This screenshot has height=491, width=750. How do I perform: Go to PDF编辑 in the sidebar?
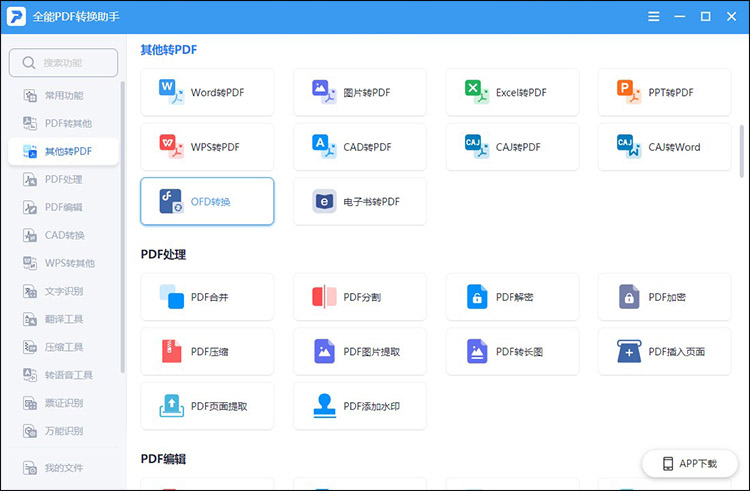click(63, 207)
